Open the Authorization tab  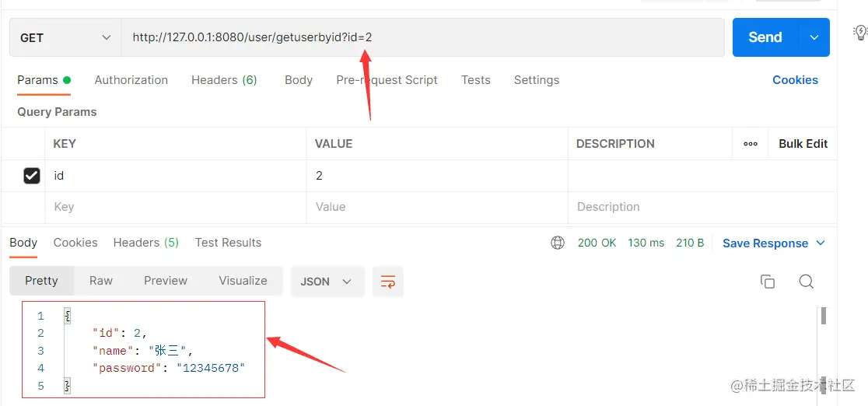click(131, 80)
